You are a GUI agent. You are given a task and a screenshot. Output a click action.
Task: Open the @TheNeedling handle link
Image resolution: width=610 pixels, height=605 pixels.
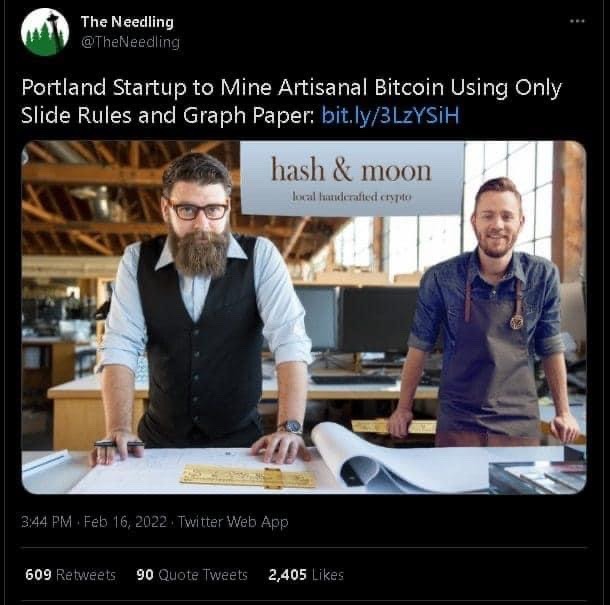tap(130, 41)
